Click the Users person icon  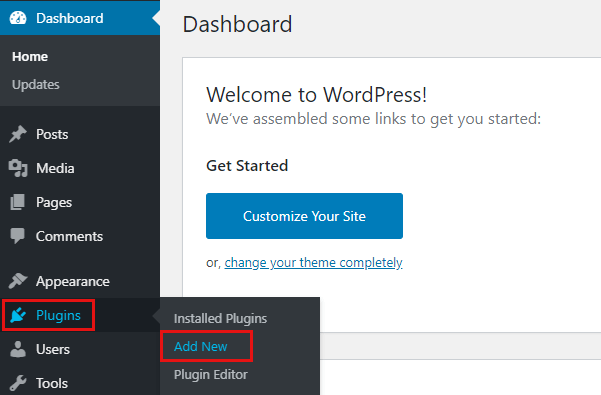(18, 349)
